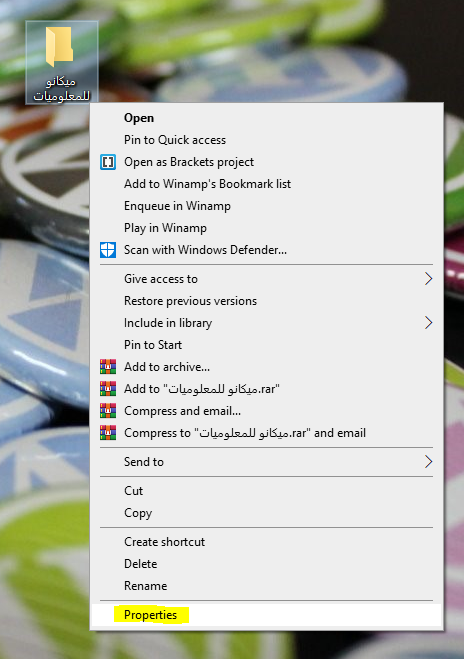Click the WinRAR icon next to Add to archive

[108, 366]
